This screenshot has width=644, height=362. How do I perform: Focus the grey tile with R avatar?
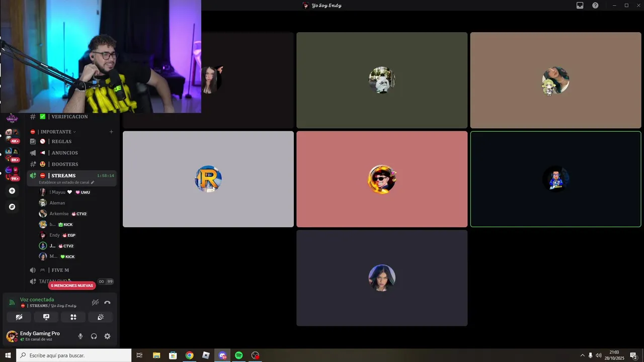click(208, 179)
